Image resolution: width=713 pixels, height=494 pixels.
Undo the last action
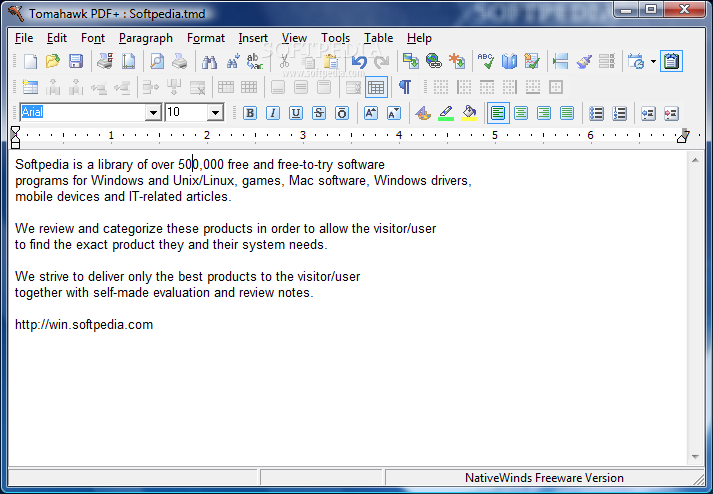point(359,61)
